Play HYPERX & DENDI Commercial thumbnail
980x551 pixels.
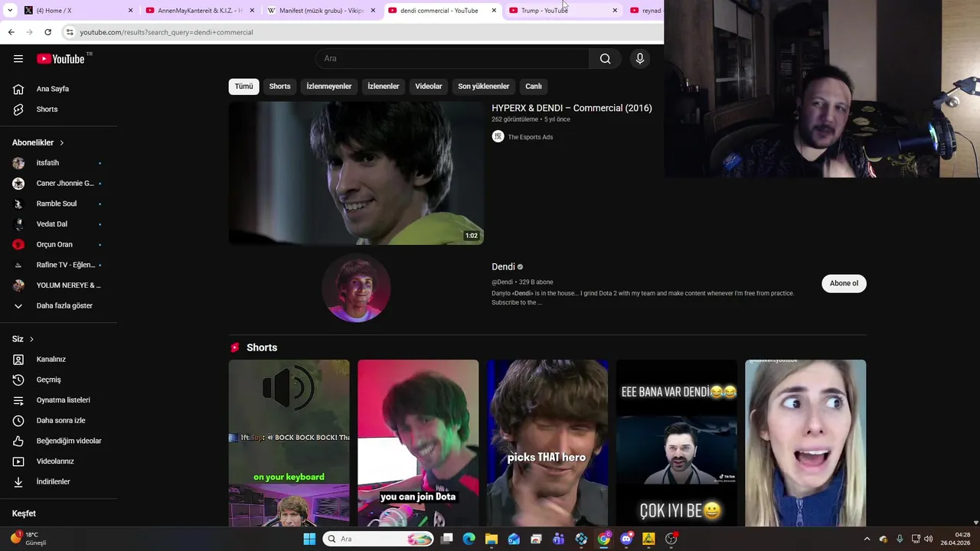pyautogui.click(x=356, y=173)
